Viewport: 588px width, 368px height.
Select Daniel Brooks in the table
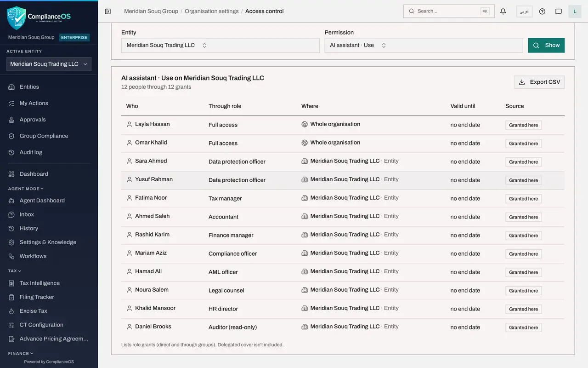click(343, 327)
